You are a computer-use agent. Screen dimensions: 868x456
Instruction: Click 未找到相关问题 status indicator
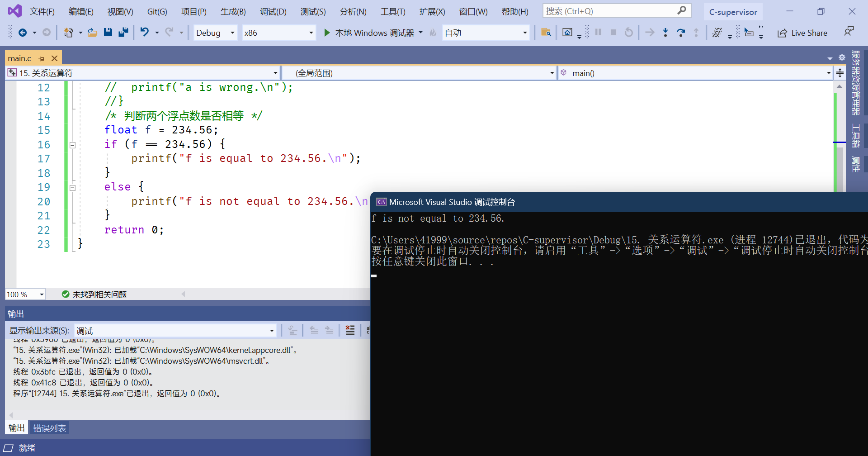pyautogui.click(x=94, y=294)
